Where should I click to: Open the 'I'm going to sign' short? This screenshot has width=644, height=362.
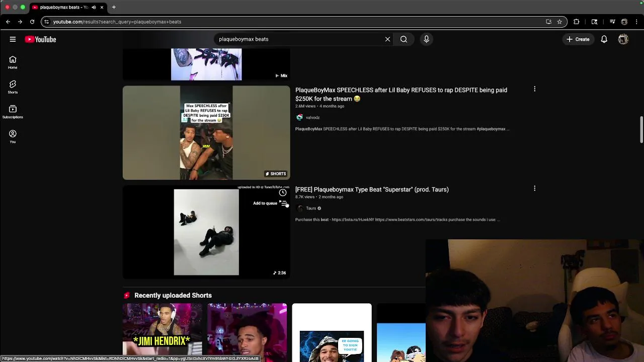tap(332, 332)
